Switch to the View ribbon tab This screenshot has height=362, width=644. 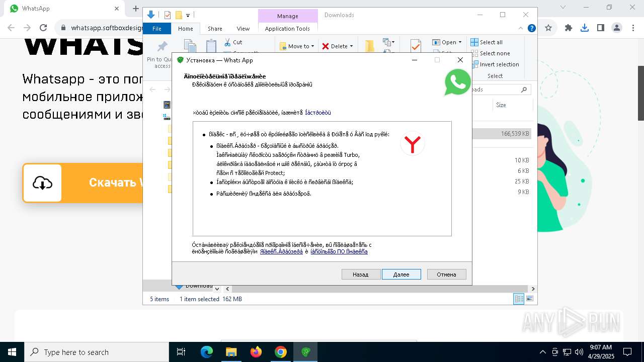coord(243,29)
